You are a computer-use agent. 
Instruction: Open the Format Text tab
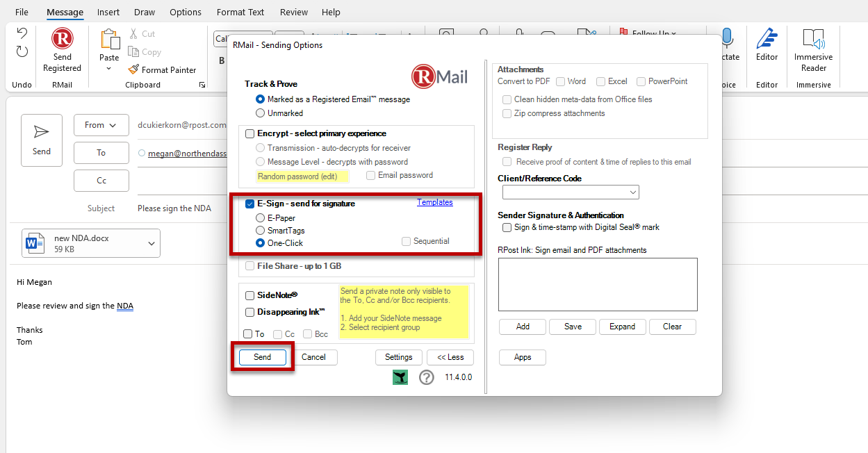pos(240,12)
